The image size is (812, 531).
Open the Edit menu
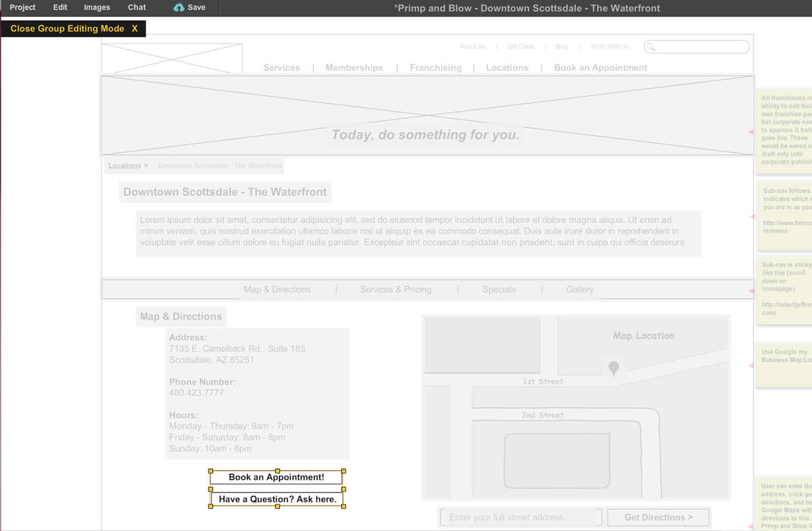pyautogui.click(x=60, y=7)
